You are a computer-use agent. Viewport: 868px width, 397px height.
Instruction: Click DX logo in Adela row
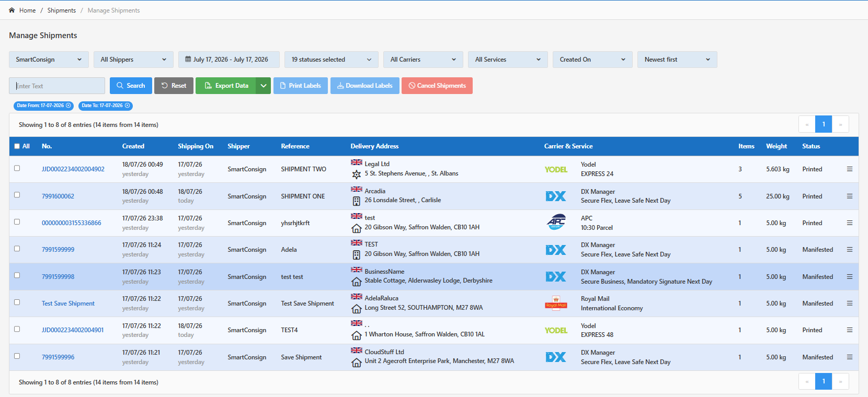pyautogui.click(x=556, y=250)
